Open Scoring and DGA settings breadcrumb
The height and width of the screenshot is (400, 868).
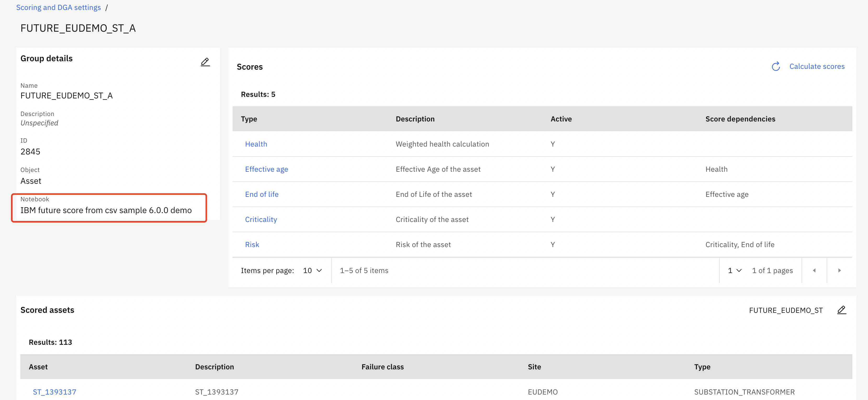pos(58,7)
